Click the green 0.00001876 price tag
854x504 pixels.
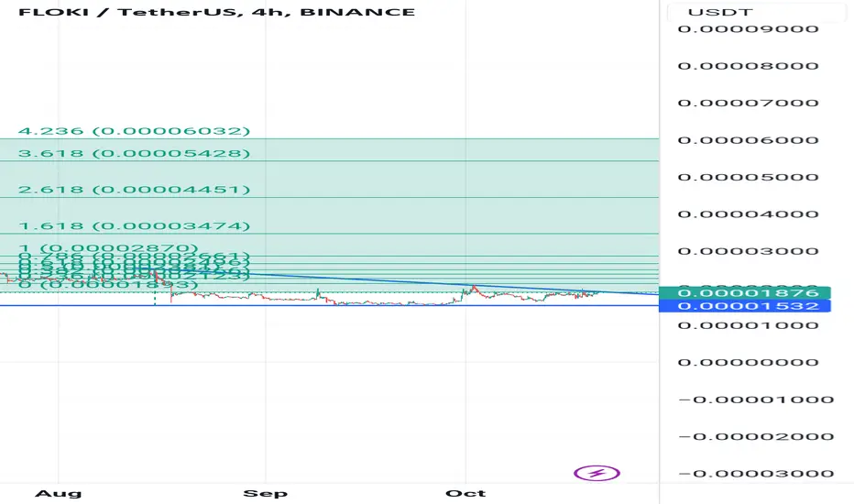(745, 293)
